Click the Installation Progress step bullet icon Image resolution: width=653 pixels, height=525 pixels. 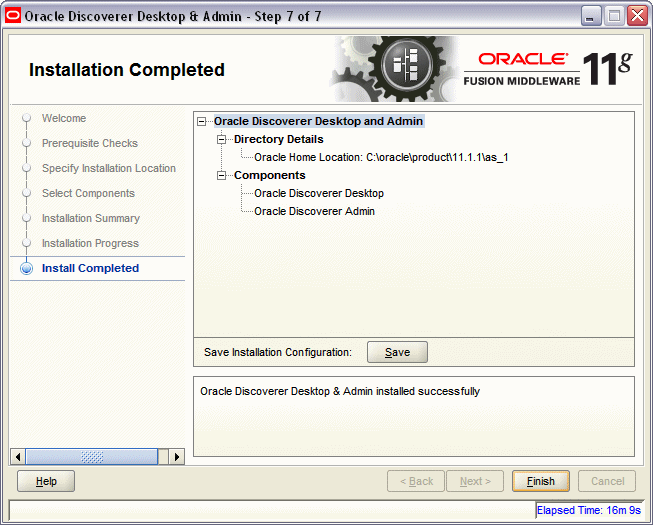pyautogui.click(x=27, y=243)
